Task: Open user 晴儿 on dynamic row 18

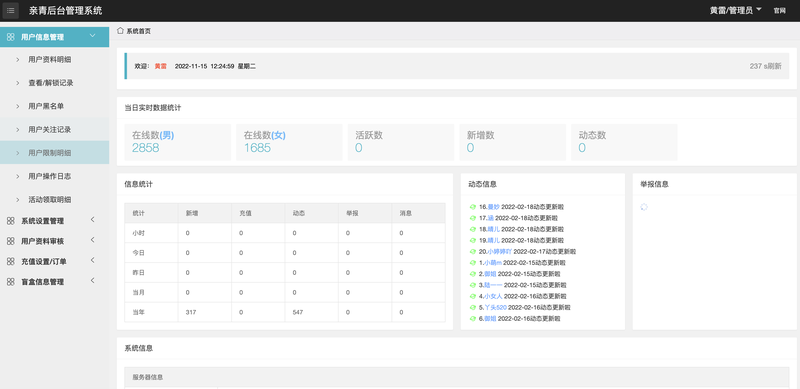Action: pyautogui.click(x=493, y=229)
